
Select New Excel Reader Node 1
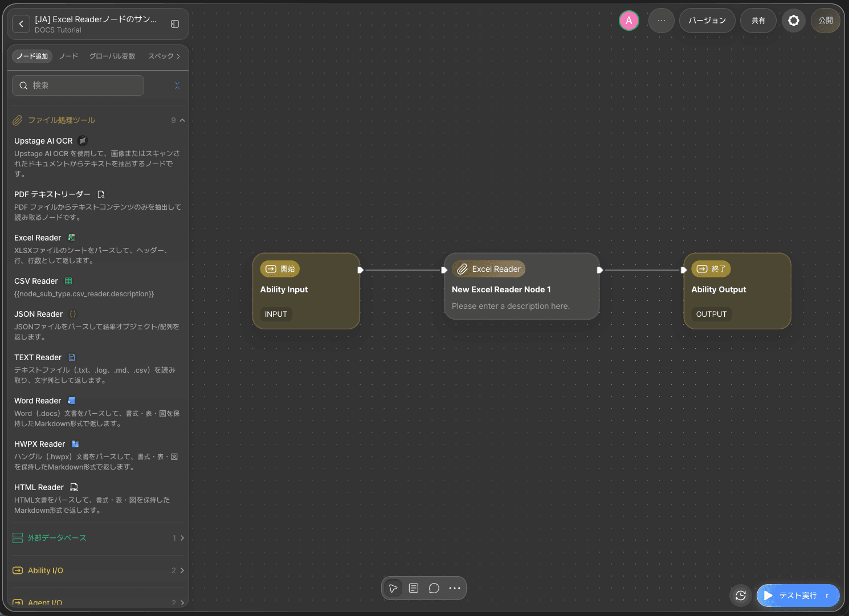(521, 286)
